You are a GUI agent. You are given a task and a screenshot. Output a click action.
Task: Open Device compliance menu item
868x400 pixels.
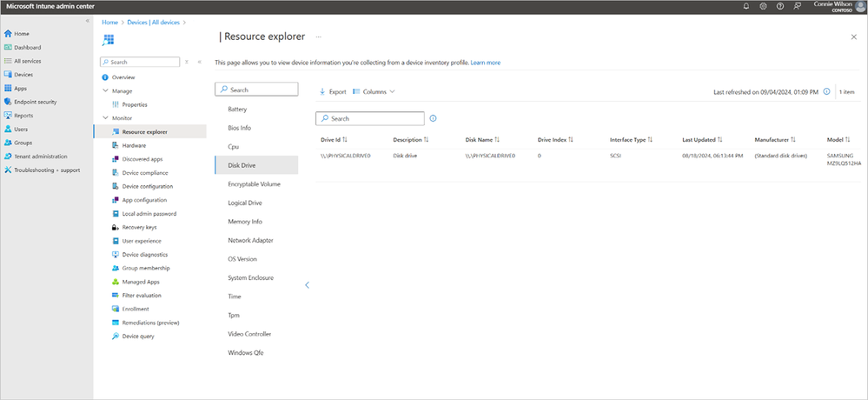pyautogui.click(x=144, y=173)
